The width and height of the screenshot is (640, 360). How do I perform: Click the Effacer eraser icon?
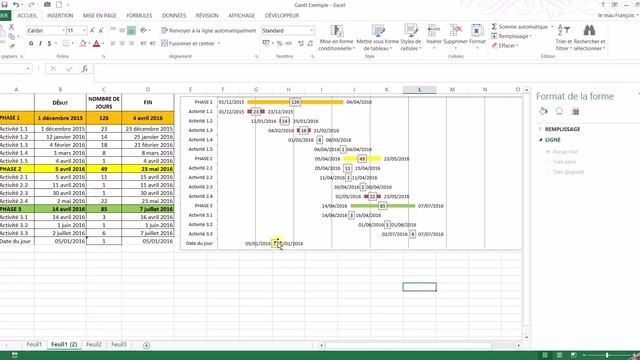point(494,46)
